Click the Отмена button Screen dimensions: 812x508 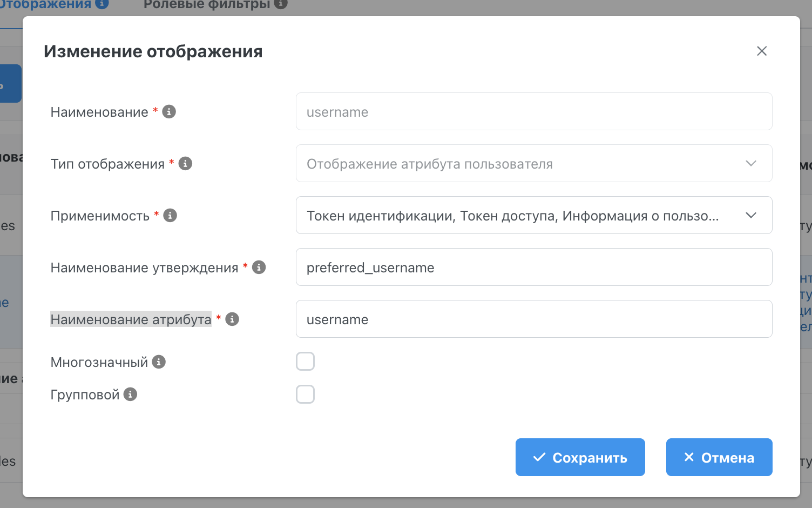(719, 457)
